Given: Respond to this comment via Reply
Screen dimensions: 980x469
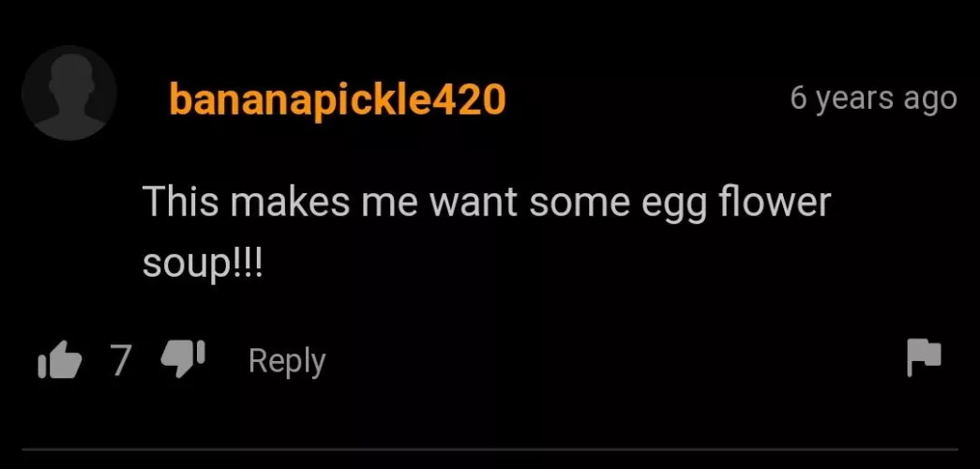Looking at the screenshot, I should coord(287,361).
